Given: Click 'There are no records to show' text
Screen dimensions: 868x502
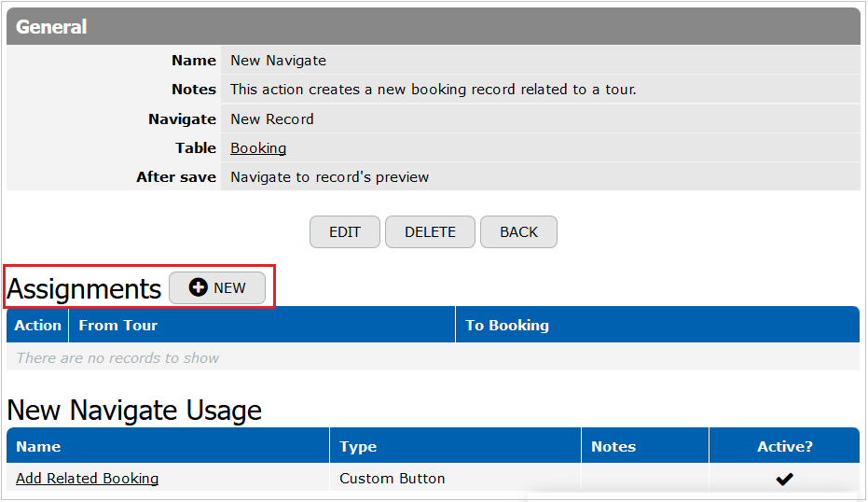Looking at the screenshot, I should click(117, 358).
